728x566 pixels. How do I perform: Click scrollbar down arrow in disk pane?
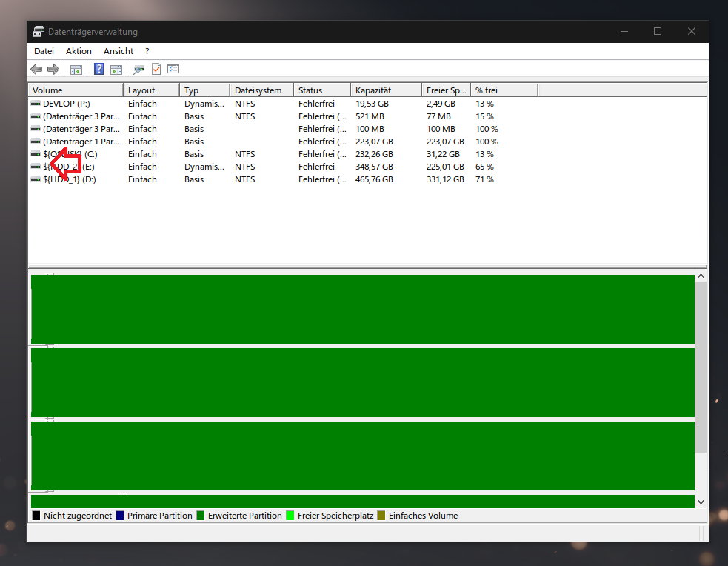pyautogui.click(x=701, y=502)
